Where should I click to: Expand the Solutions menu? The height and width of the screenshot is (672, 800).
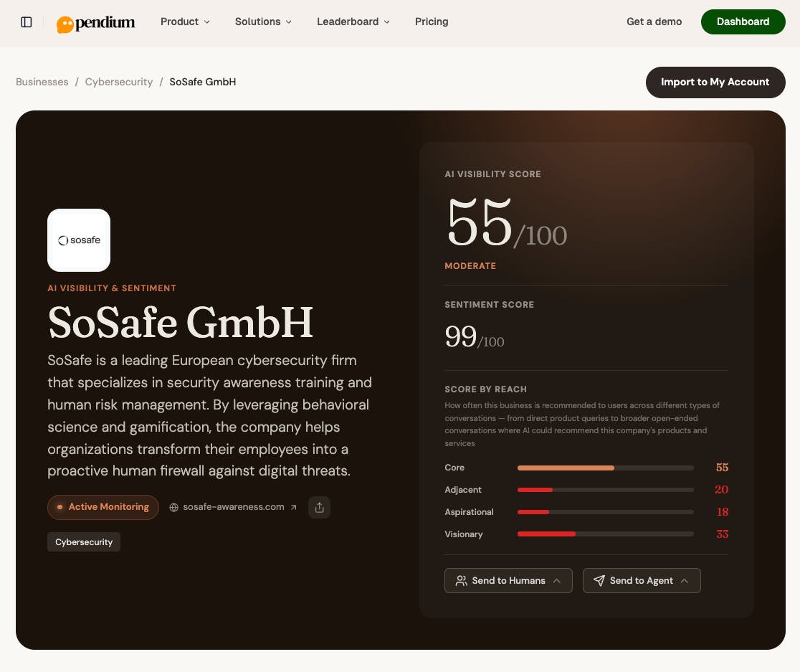pyautogui.click(x=263, y=22)
